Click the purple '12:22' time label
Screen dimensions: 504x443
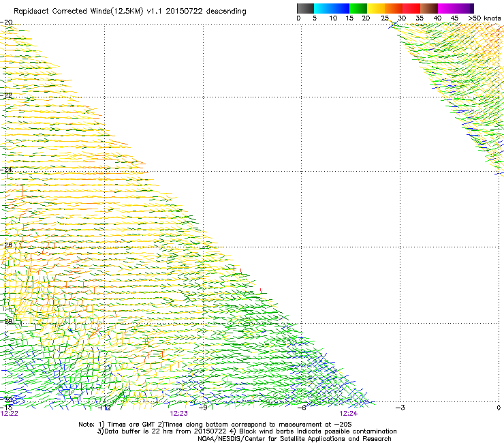(x=10, y=414)
